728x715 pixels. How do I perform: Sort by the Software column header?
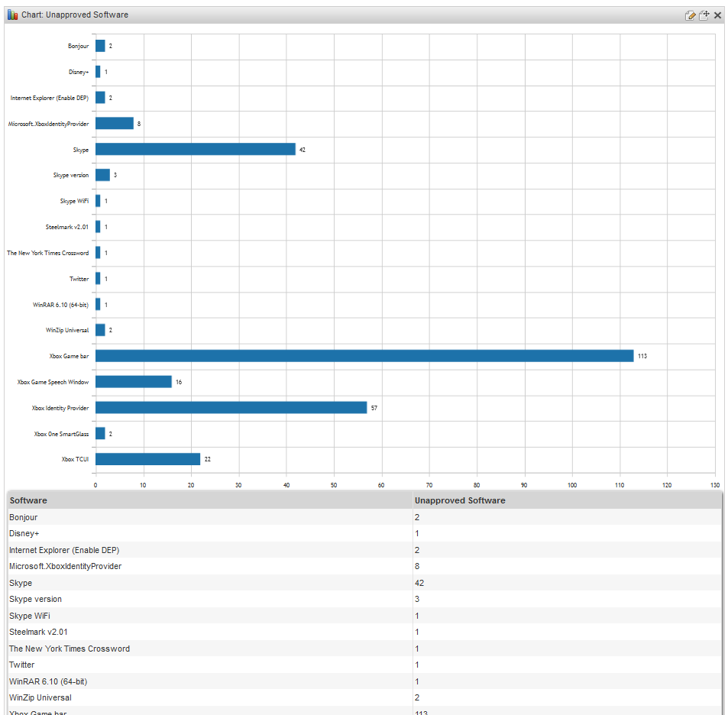pyautogui.click(x=28, y=501)
